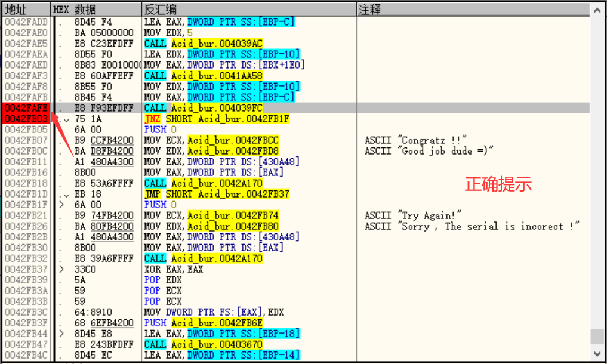Click 'LEA EAX,DWORD PTR SS:[EBP-14]' instruction
Image resolution: width=607 pixels, height=364 pixels.
point(222,354)
